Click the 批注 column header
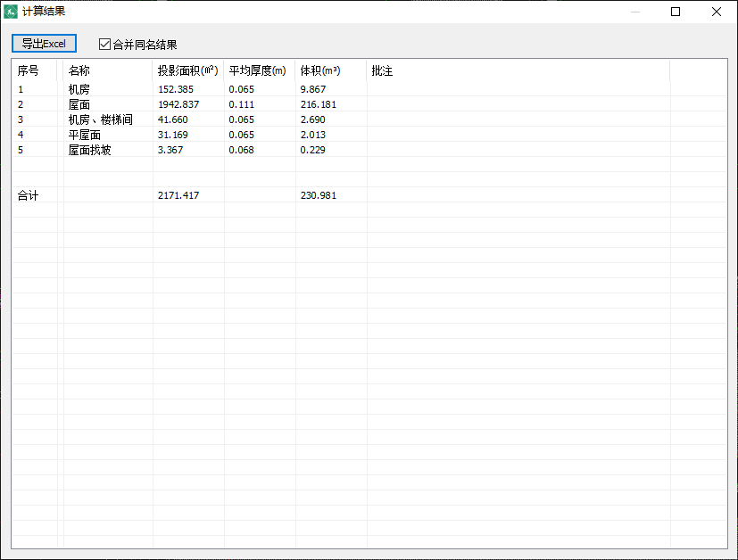 coord(382,70)
